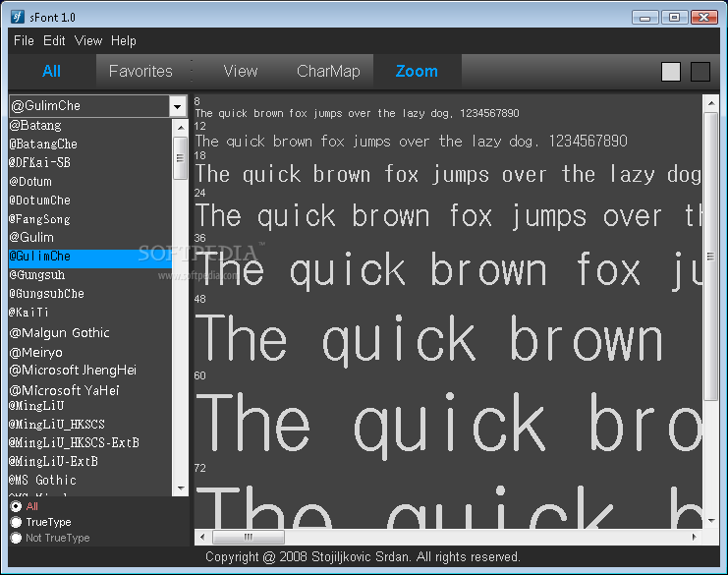Click preview pane vertical scrollbar thumb
This screenshot has width=728, height=575.
(x=711, y=256)
